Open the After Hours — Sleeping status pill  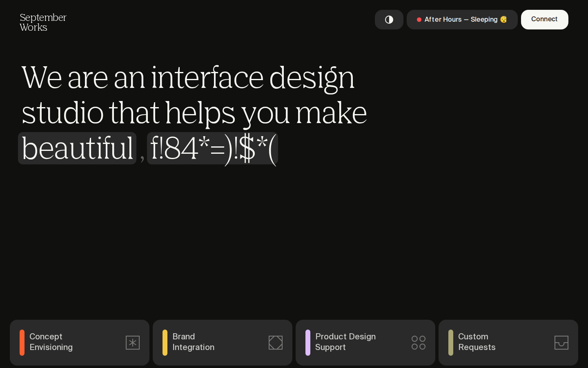[462, 20]
